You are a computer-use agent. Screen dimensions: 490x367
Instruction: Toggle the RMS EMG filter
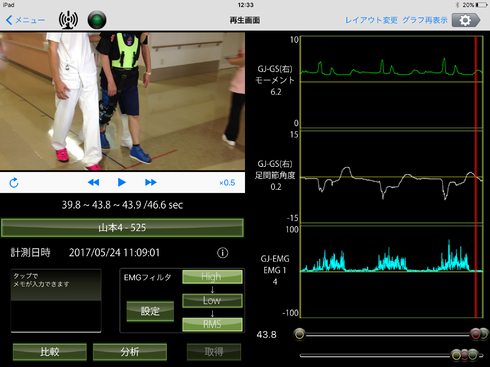click(x=212, y=324)
